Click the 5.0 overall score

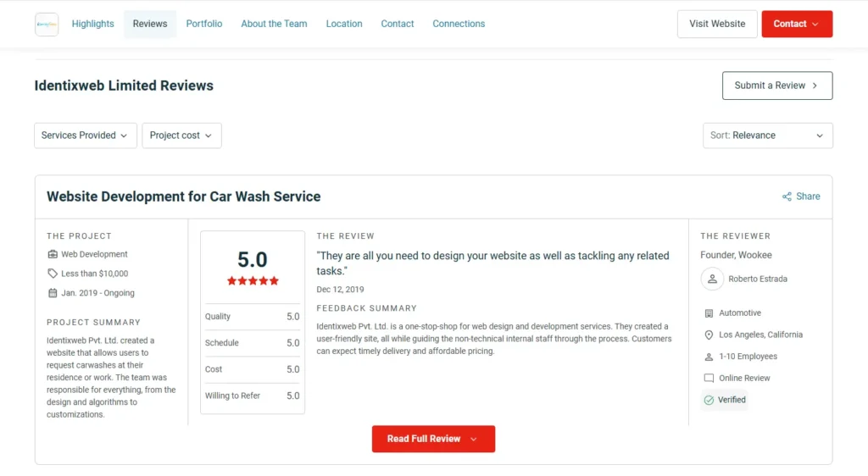pos(253,260)
